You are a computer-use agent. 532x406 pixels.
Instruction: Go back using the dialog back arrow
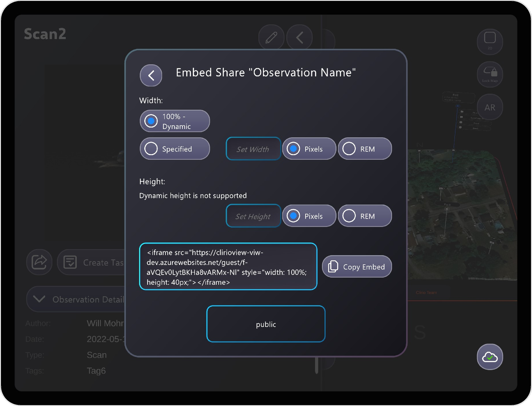(151, 75)
